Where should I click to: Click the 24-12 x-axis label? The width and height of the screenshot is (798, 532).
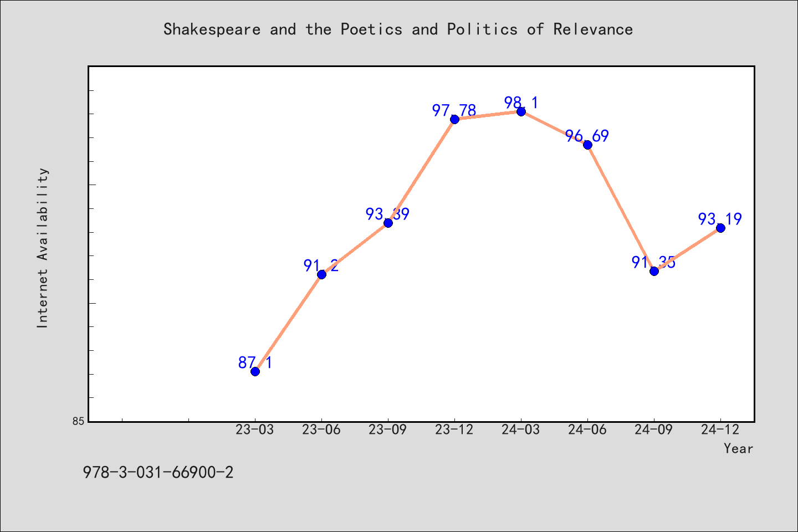click(x=720, y=430)
